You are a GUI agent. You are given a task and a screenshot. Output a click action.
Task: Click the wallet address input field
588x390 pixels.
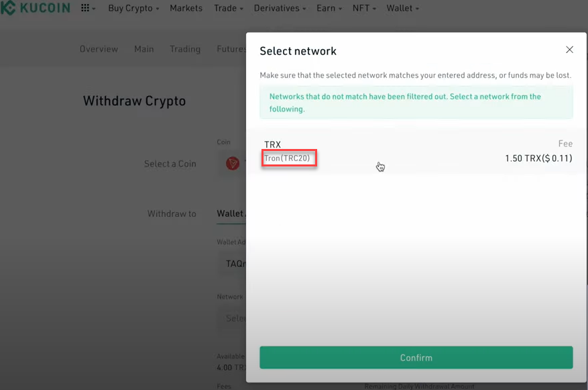pos(235,264)
